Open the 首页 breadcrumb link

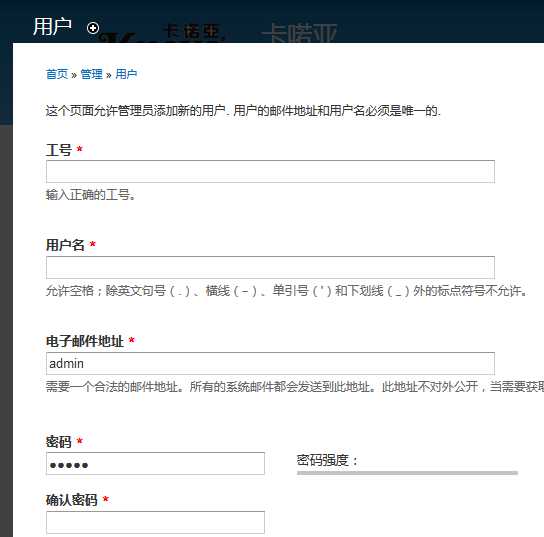point(57,74)
